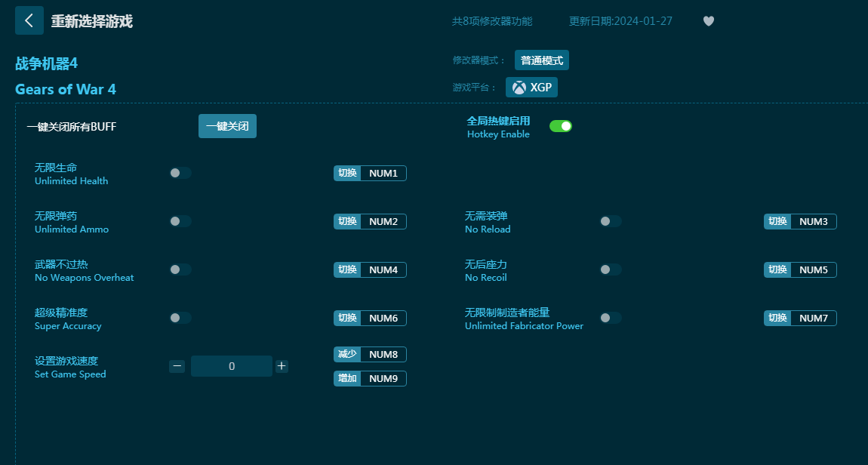Enable the No Recoil toggle

(x=611, y=269)
